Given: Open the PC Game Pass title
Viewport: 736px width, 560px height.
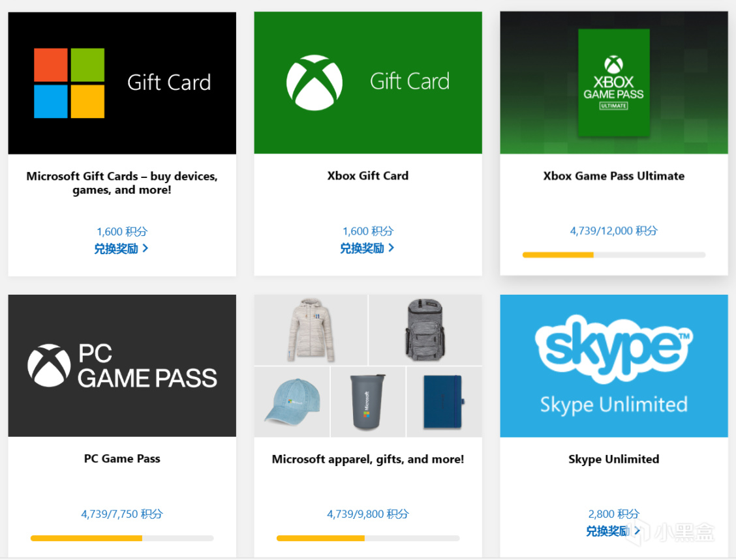Looking at the screenshot, I should [x=122, y=458].
